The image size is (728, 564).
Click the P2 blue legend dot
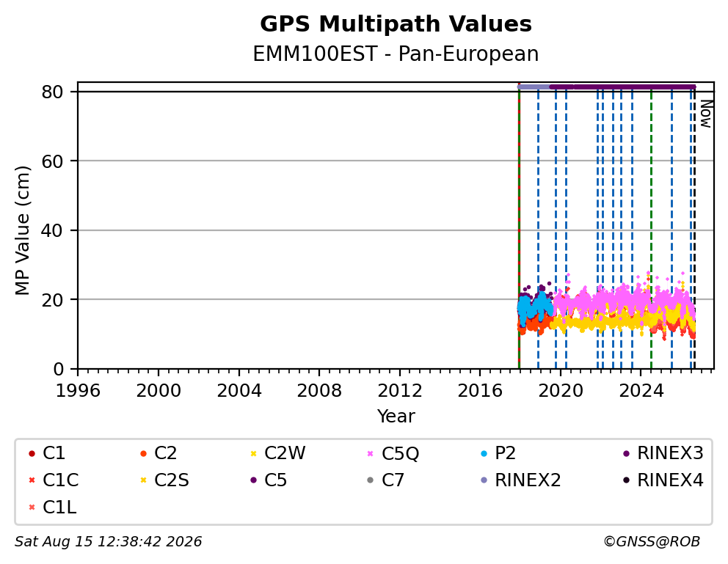pyautogui.click(x=484, y=453)
